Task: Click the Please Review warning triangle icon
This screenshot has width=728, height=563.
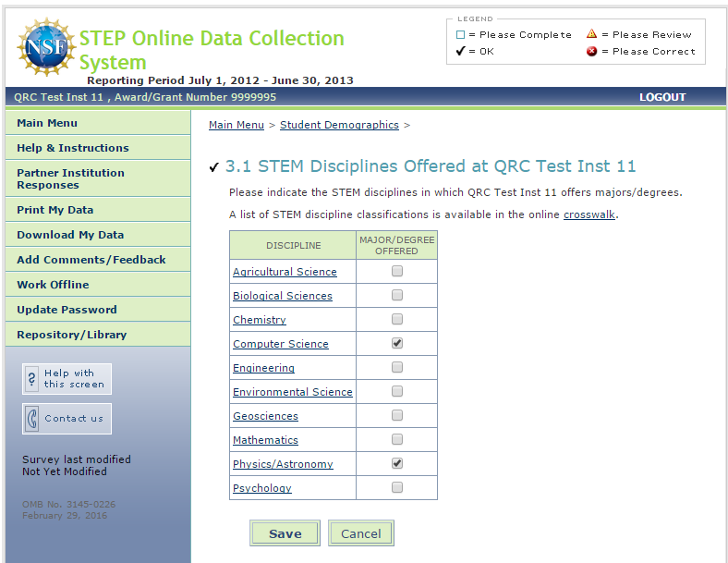Action: pos(591,33)
